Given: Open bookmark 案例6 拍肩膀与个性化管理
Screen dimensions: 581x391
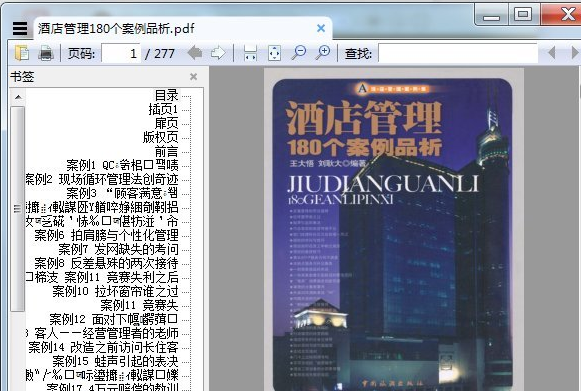Looking at the screenshot, I should (106, 235).
